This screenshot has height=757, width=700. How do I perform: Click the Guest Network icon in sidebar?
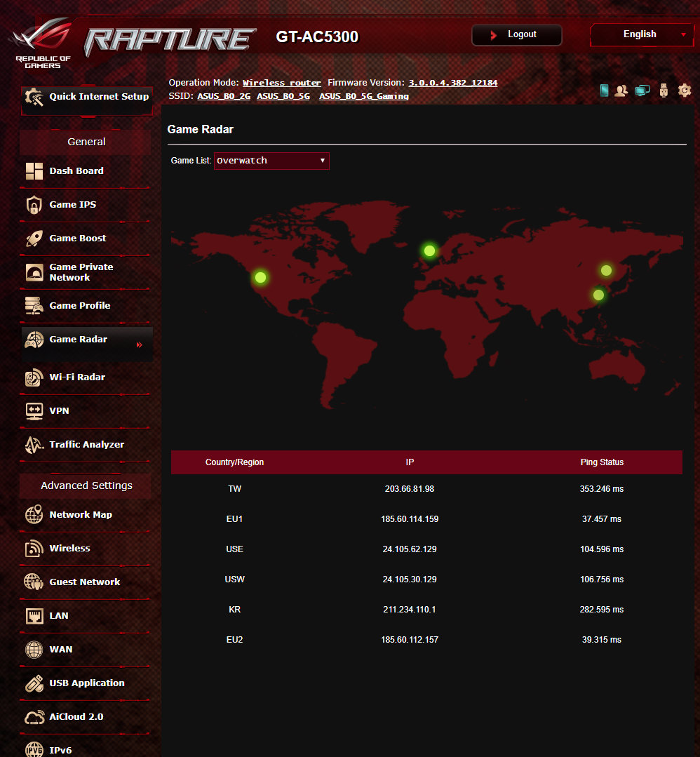pos(34,582)
